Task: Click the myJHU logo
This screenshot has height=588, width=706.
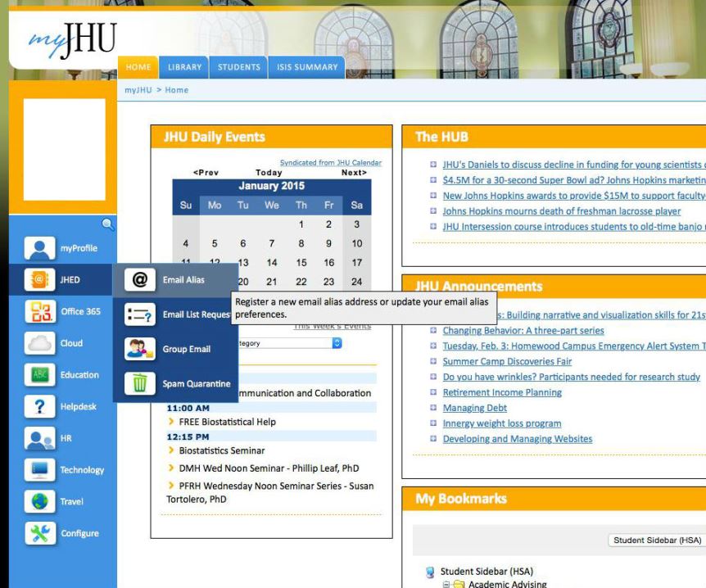Action: coord(72,39)
